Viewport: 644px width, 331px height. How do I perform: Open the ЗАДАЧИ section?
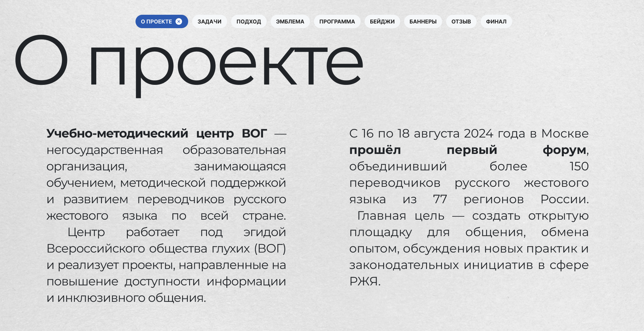click(209, 21)
